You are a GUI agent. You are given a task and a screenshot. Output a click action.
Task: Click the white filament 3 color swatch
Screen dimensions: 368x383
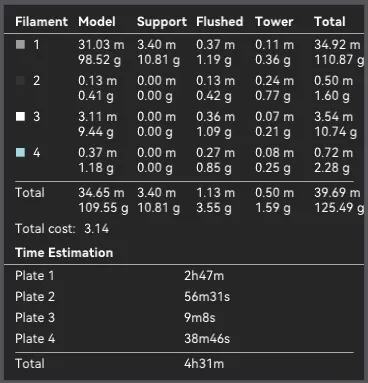(20, 116)
